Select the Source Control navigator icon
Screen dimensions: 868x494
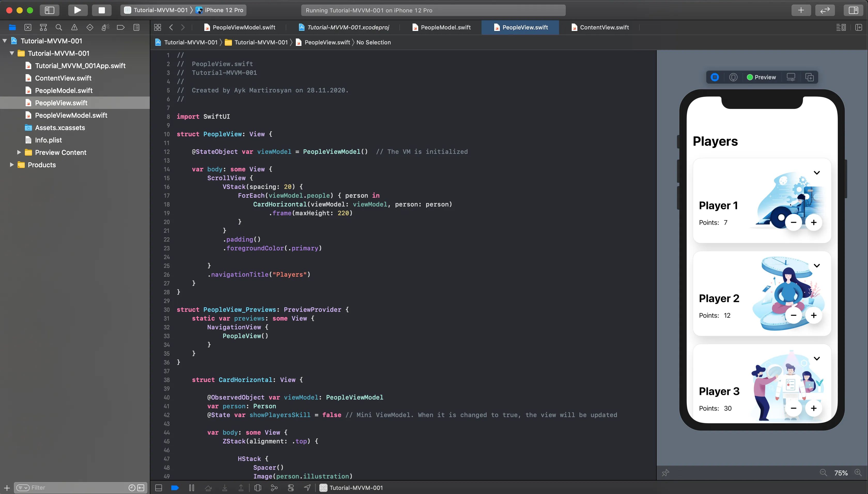[28, 27]
